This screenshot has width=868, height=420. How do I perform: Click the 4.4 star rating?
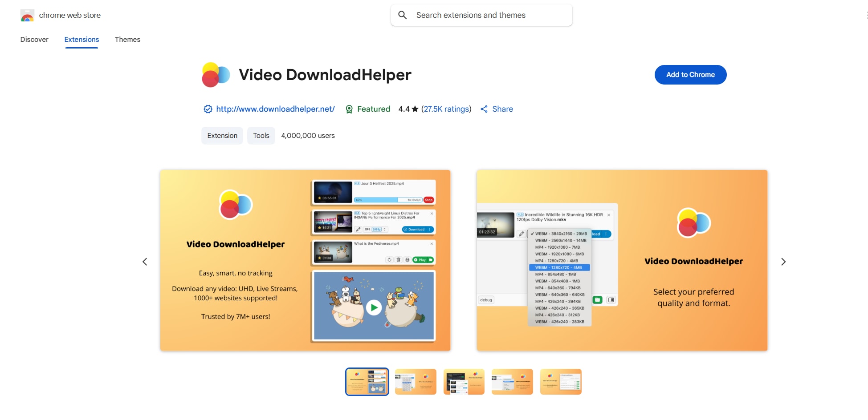tap(406, 109)
